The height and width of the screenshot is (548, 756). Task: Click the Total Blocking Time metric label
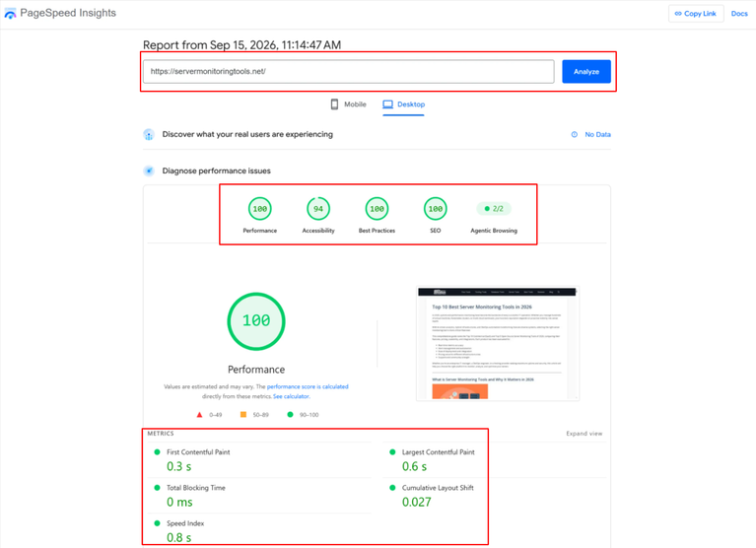point(196,488)
